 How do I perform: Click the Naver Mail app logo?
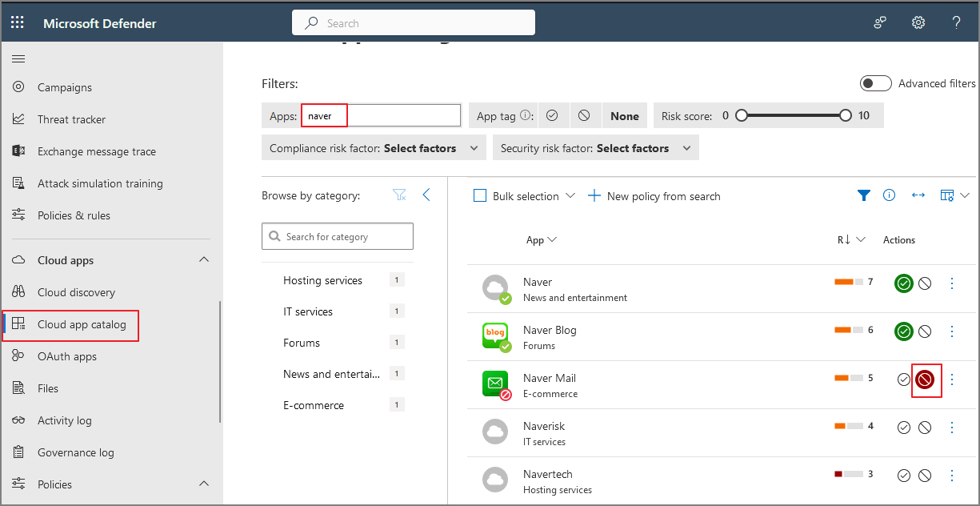tap(496, 384)
